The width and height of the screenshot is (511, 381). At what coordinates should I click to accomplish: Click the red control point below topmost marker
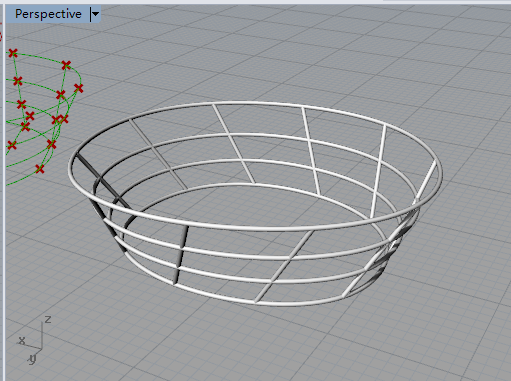18,81
